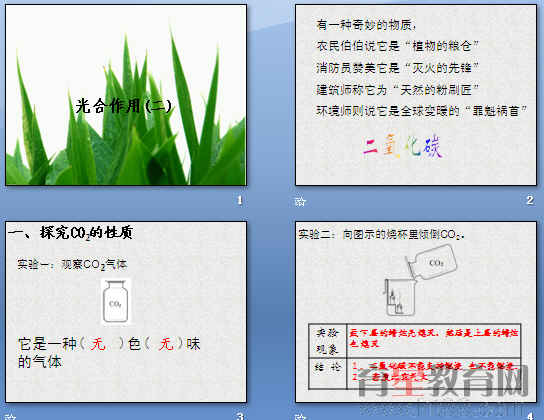544x420 pixels.
Task: Click the text 的气体 in slide 3
Action: 40,362
